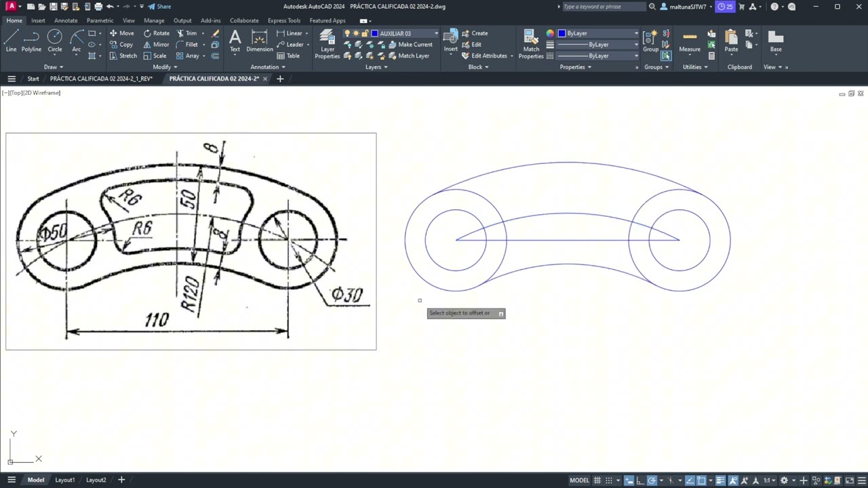
Task: Click the Match Layer button
Action: 409,56
